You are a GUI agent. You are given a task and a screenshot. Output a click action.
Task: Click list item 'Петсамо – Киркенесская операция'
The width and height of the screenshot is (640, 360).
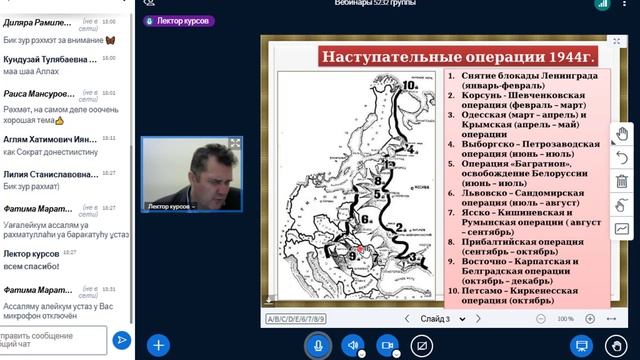pyautogui.click(x=520, y=296)
